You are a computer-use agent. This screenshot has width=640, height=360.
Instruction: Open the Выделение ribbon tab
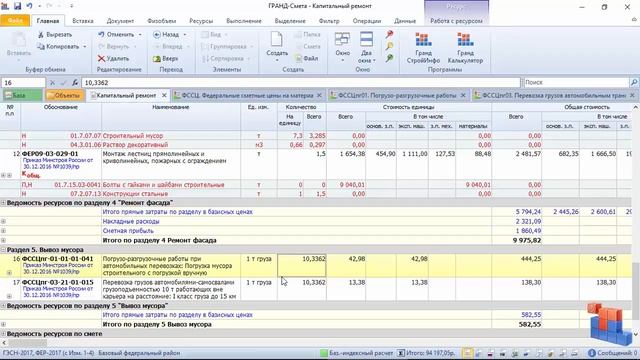click(x=290, y=21)
